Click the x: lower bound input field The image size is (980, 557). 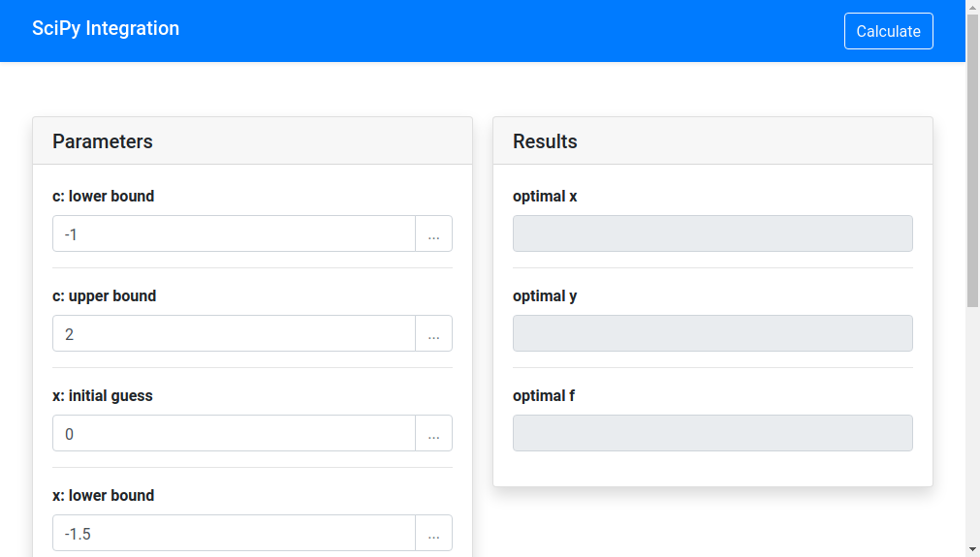[234, 534]
